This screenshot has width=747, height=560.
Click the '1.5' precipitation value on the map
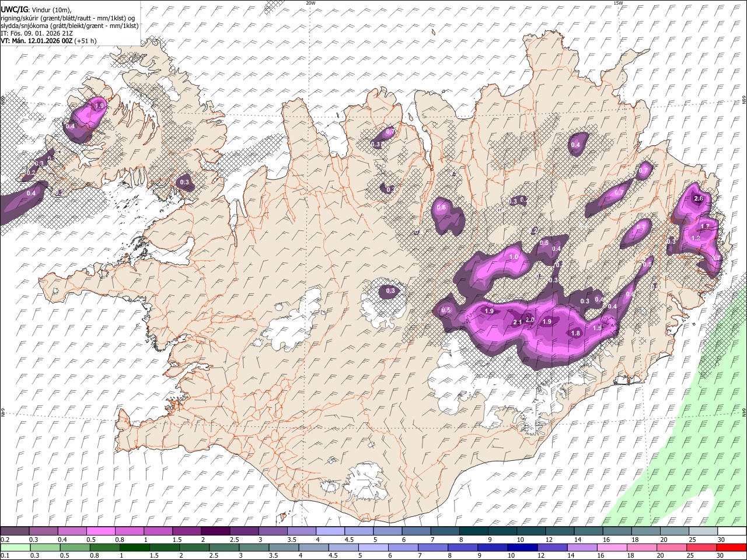tap(597, 328)
